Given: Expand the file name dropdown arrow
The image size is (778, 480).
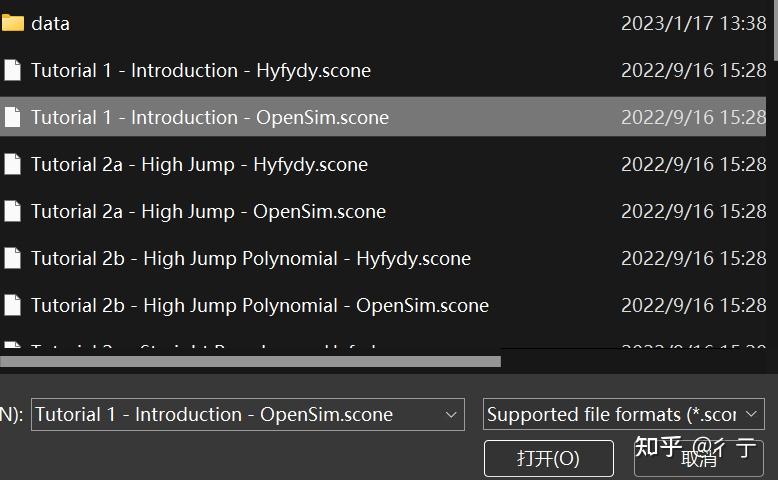Looking at the screenshot, I should coord(451,414).
